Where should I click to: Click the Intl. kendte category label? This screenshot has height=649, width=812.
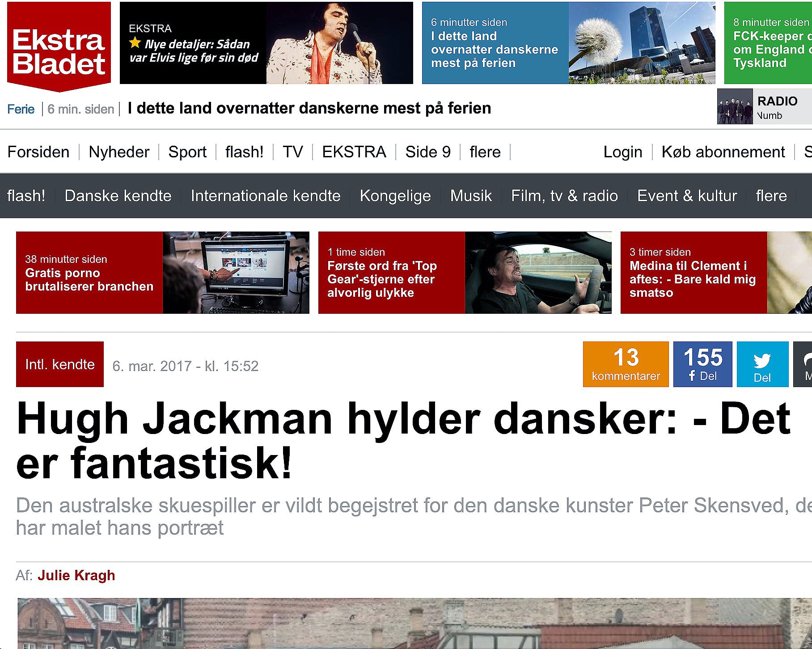(x=60, y=364)
